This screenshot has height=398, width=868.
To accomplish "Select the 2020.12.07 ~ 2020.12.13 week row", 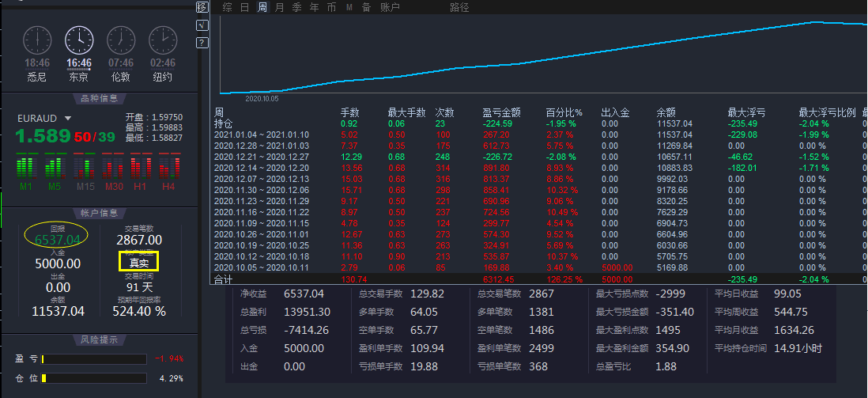I will click(540, 179).
